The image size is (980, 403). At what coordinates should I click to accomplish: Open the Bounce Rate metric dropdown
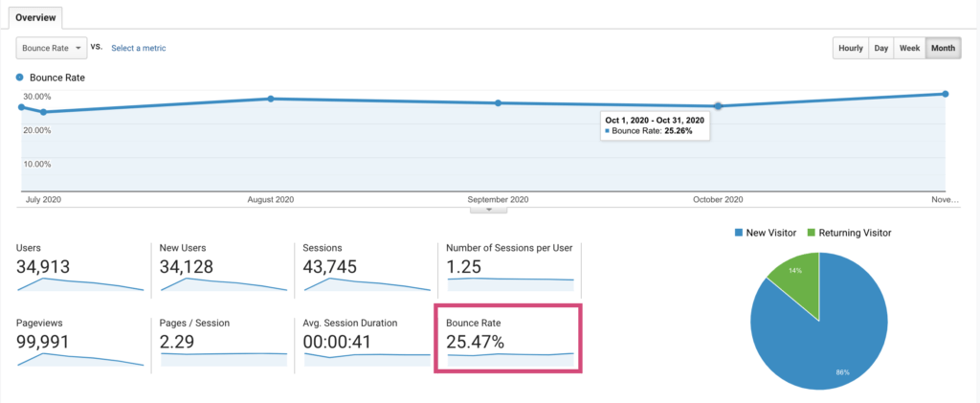click(x=52, y=48)
